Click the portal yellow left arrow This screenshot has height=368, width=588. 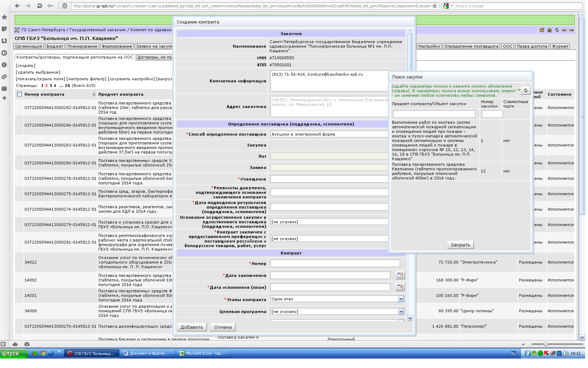pos(564,30)
